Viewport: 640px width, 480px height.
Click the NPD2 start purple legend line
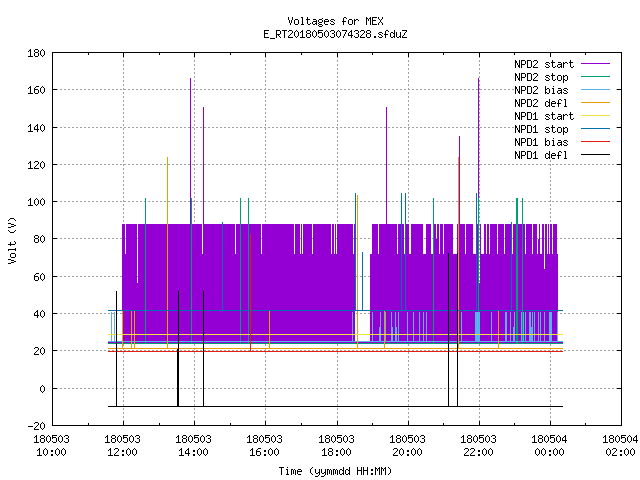tap(595, 64)
